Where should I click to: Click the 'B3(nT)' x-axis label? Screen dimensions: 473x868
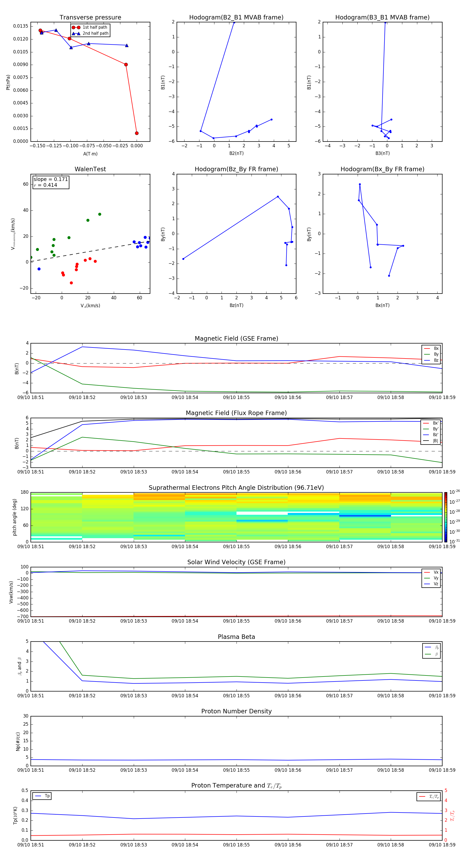[x=382, y=153]
